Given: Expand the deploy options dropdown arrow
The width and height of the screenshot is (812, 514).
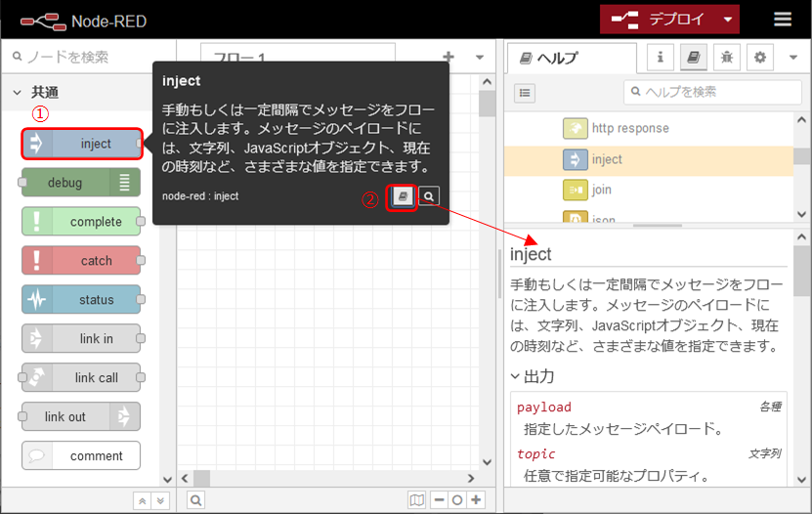Looking at the screenshot, I should (x=727, y=20).
